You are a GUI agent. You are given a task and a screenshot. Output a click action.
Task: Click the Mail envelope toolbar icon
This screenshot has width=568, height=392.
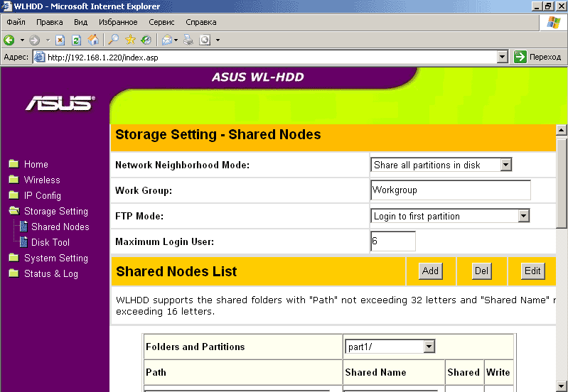pyautogui.click(x=167, y=40)
